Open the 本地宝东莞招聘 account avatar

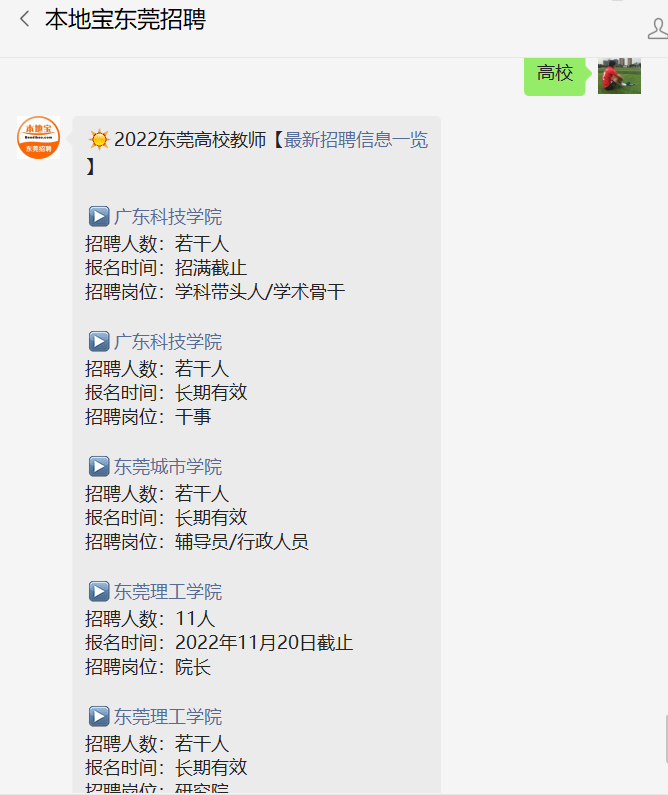pyautogui.click(x=39, y=137)
